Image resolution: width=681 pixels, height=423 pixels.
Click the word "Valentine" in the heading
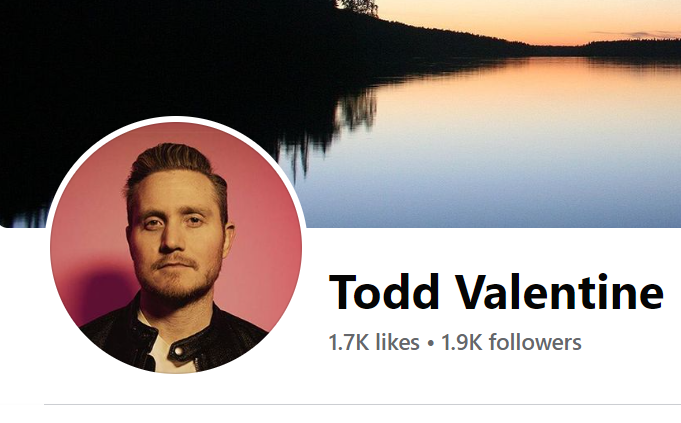pos(559,292)
